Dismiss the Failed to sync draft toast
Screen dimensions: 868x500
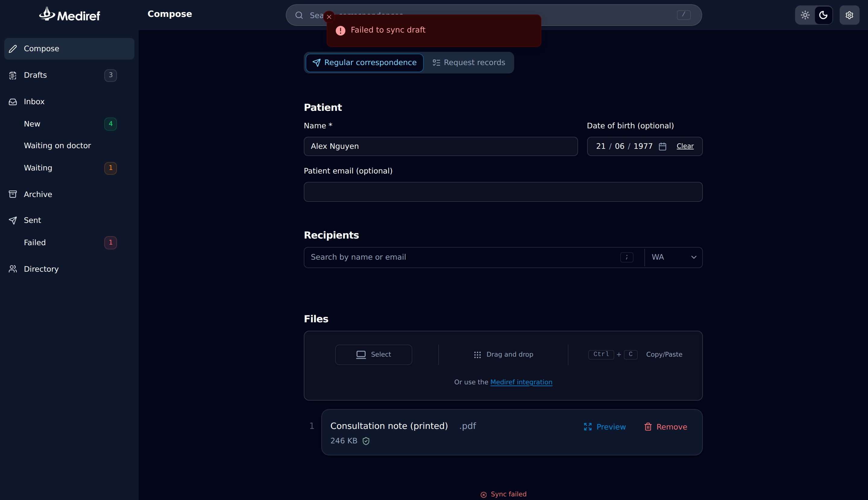point(329,17)
